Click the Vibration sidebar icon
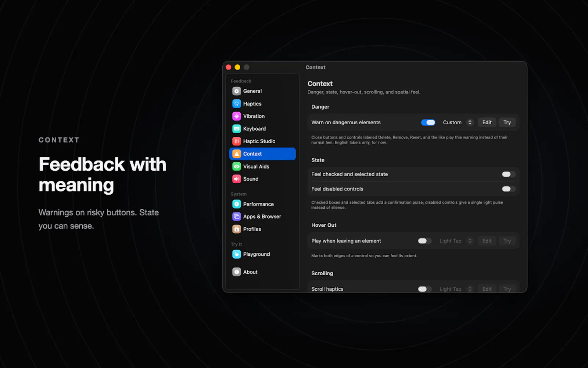Screen dimensions: 588x368 (237, 116)
